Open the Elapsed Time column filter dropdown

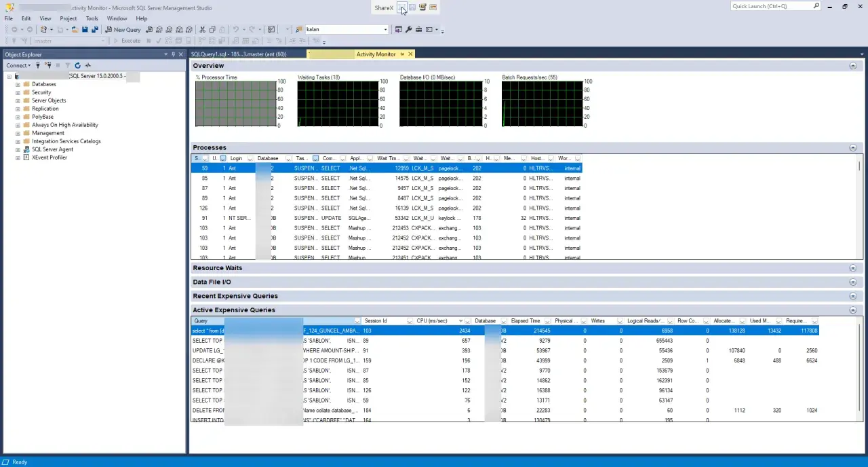tap(547, 321)
